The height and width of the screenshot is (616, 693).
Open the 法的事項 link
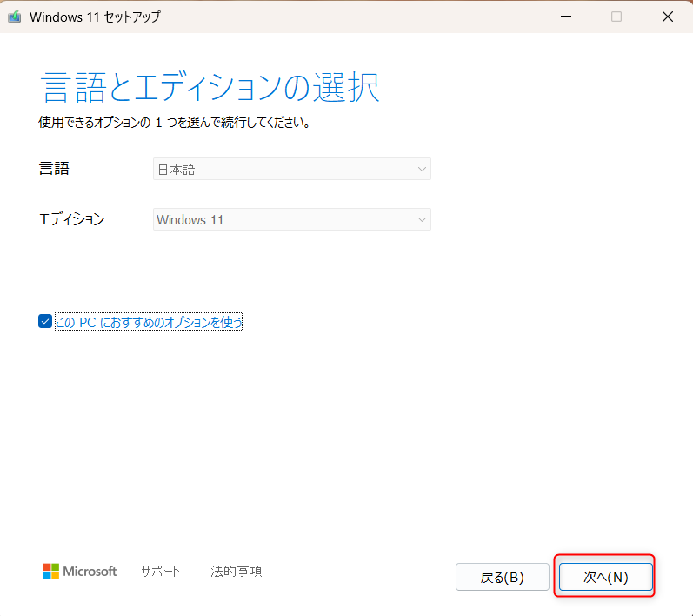click(237, 571)
